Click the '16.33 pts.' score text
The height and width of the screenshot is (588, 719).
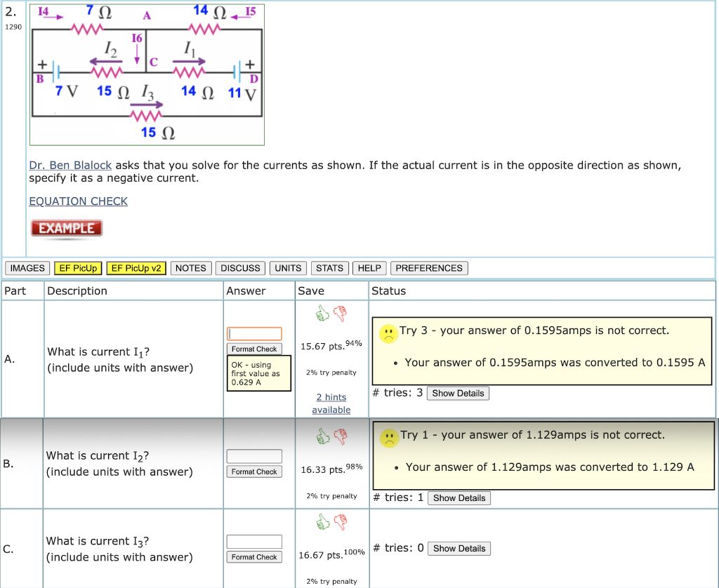coord(323,469)
